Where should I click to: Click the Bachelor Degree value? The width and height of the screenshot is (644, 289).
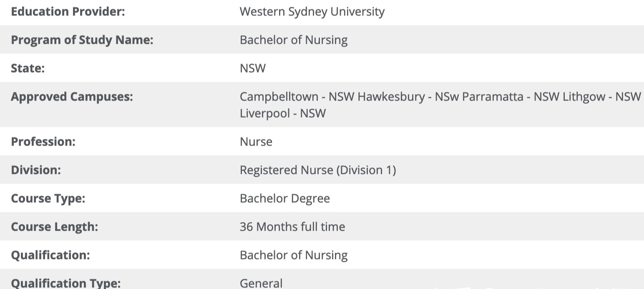(x=284, y=199)
